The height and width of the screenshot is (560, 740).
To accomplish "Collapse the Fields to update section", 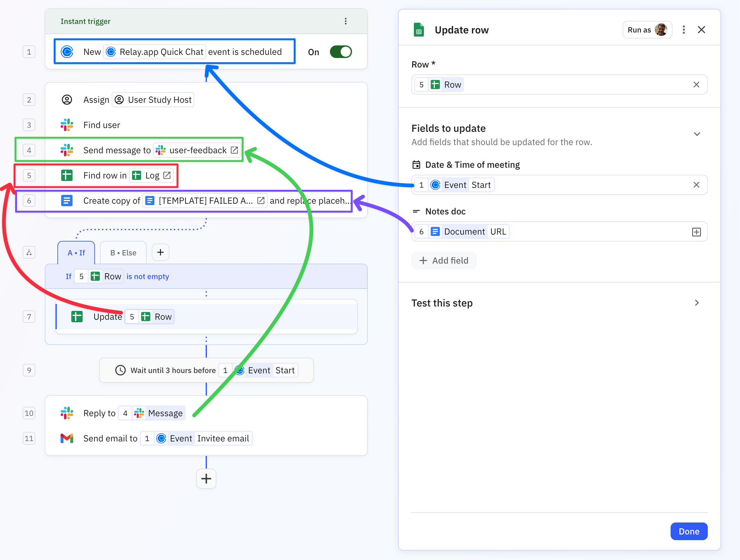I will tap(697, 134).
